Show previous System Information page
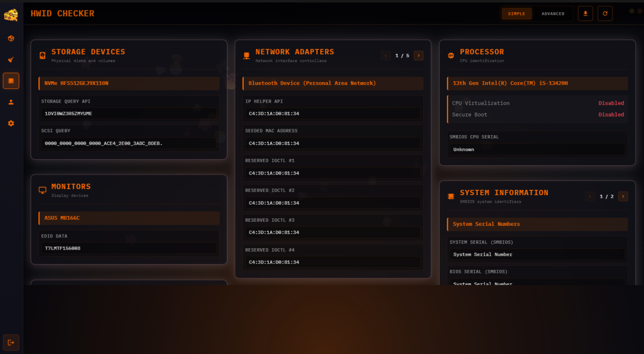 590,197
